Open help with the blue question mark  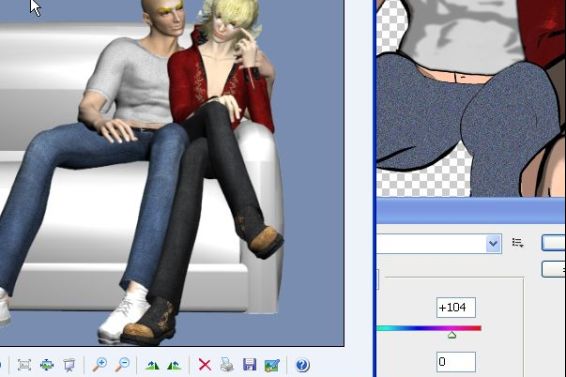302,365
